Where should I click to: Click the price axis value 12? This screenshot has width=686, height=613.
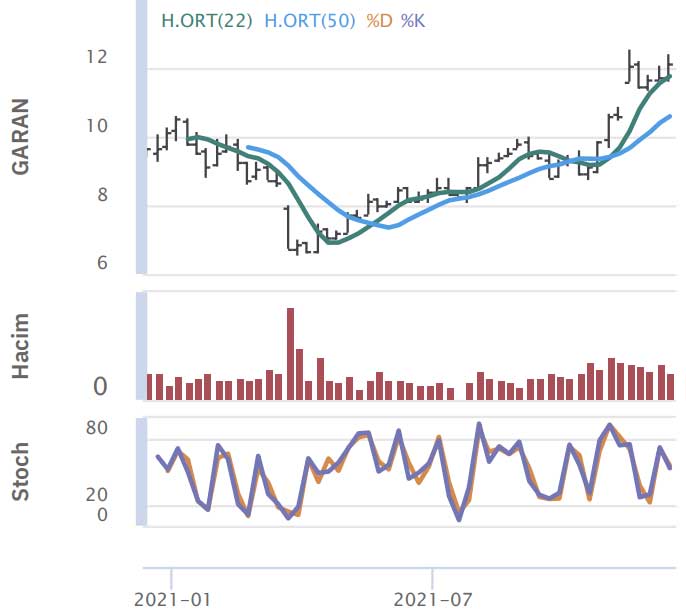point(97,57)
